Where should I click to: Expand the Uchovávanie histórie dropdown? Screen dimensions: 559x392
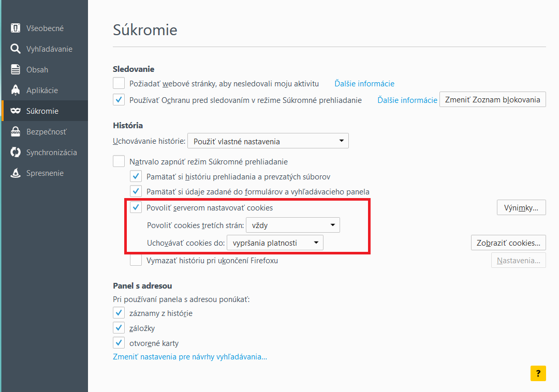coord(268,141)
